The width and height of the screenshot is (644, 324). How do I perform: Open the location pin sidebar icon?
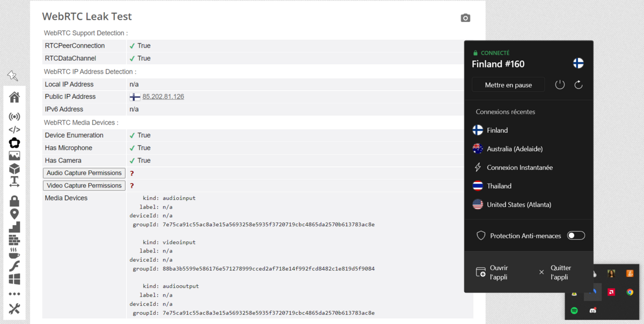(x=14, y=214)
